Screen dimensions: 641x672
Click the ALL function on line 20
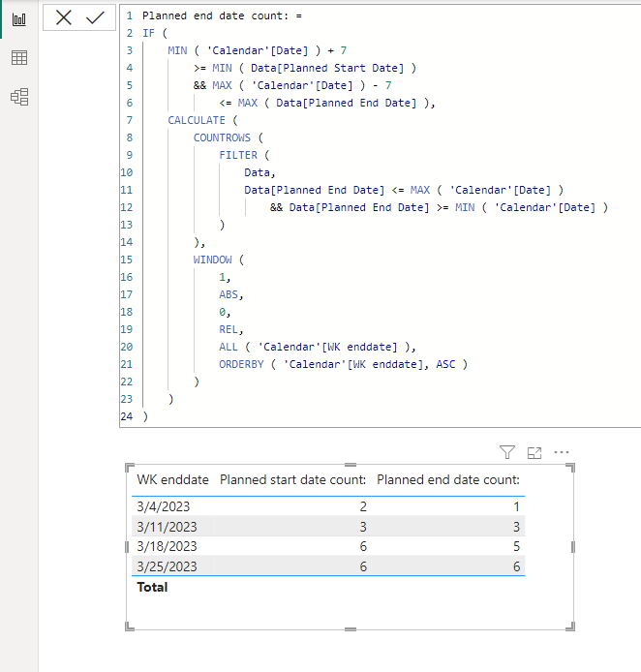click(x=229, y=347)
